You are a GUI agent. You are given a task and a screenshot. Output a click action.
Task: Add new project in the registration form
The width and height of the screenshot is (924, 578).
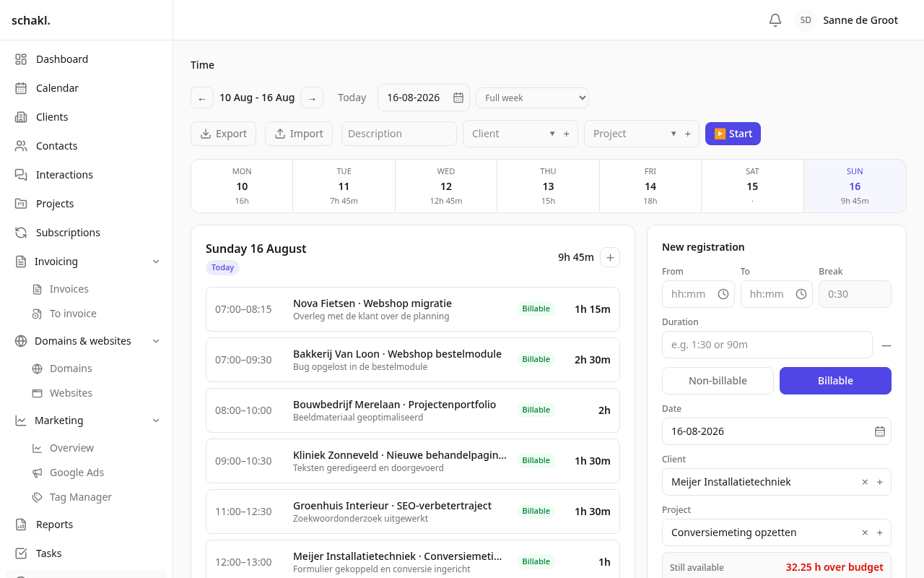pos(880,532)
